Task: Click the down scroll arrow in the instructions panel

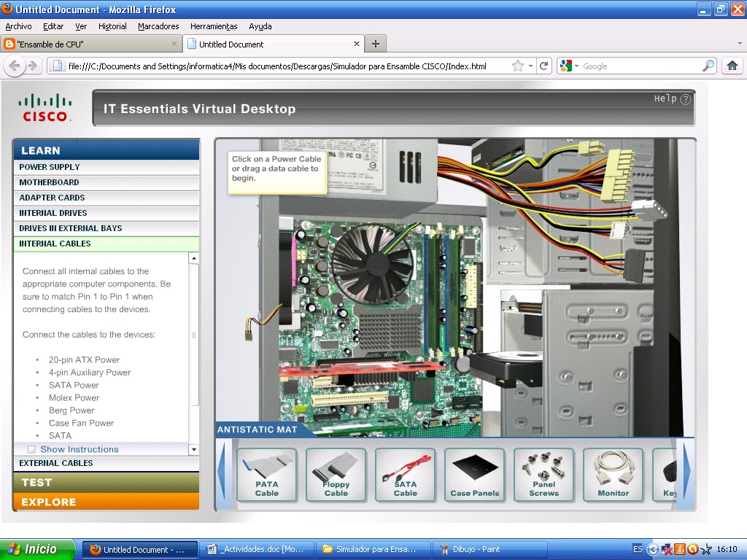Action: coord(194,448)
